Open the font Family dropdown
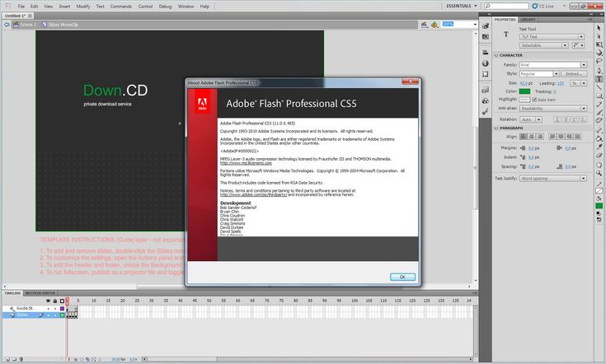This screenshot has width=606, height=364. [x=552, y=64]
